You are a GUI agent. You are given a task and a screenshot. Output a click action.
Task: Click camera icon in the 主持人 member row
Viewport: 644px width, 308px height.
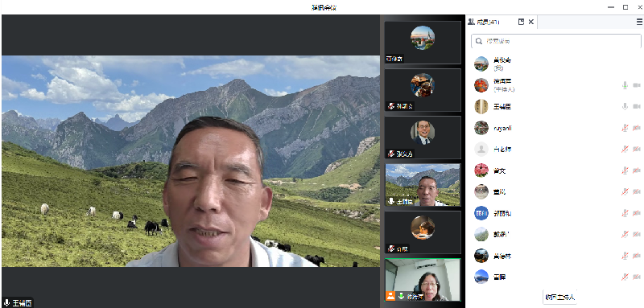637,85
